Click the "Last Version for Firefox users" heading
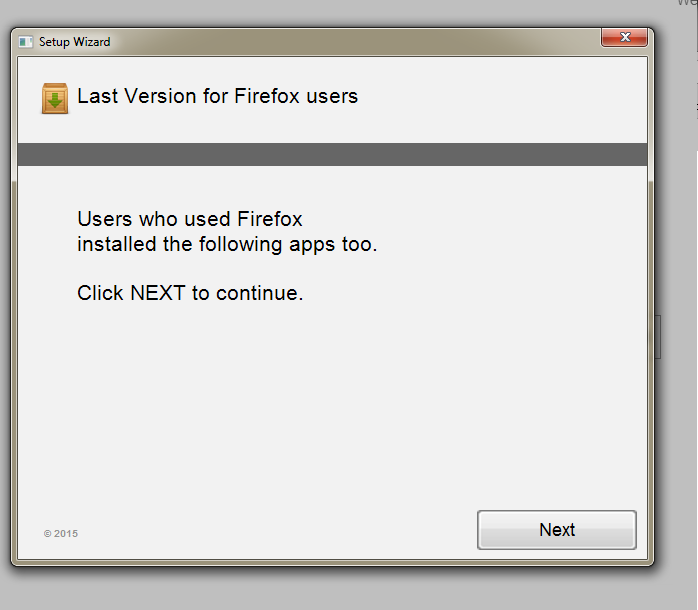Image resolution: width=698 pixels, height=610 pixels. [217, 96]
